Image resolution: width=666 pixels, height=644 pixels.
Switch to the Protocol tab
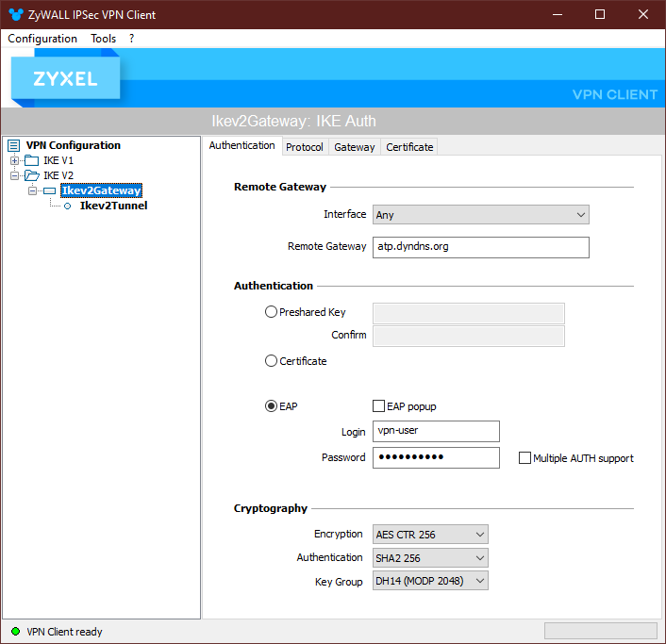coord(305,147)
